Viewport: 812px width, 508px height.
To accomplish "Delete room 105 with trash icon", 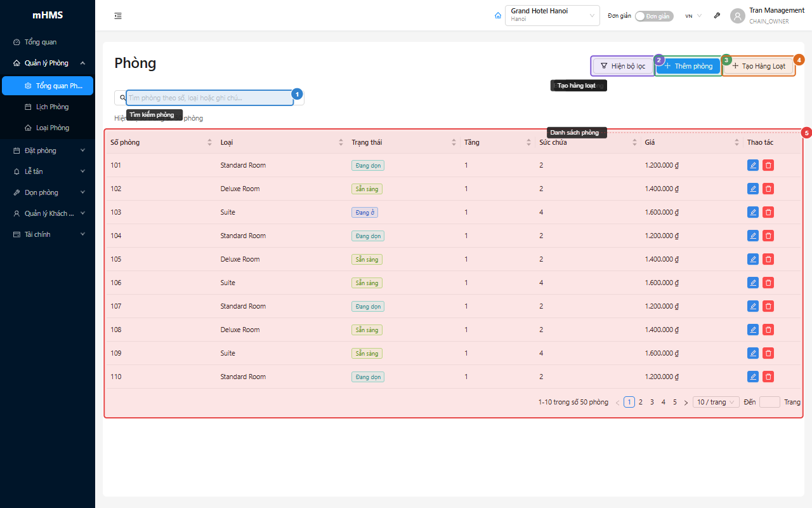I will [768, 259].
